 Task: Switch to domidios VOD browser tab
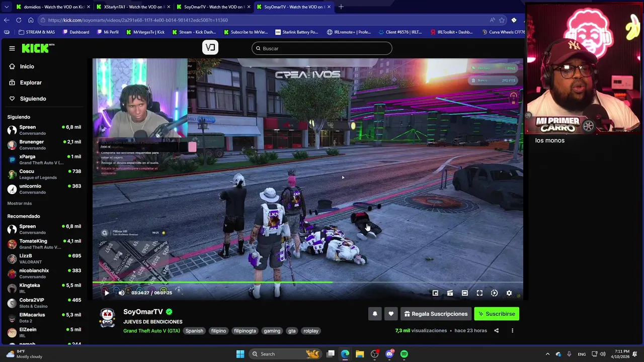pyautogui.click(x=53, y=7)
